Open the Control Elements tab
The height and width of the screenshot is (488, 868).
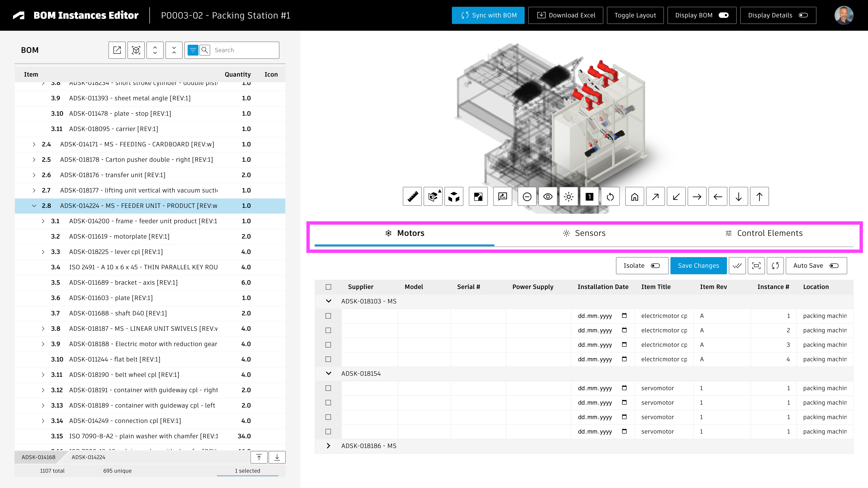coord(764,233)
